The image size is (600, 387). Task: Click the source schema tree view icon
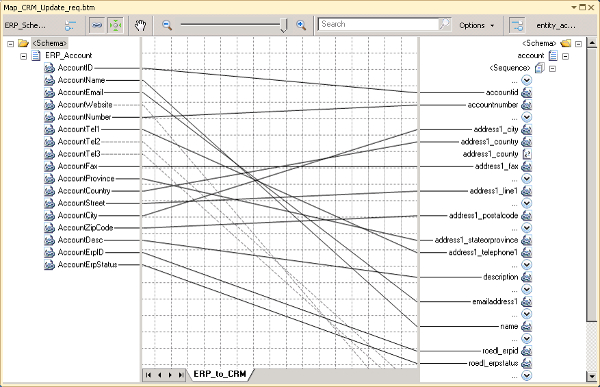70,25
